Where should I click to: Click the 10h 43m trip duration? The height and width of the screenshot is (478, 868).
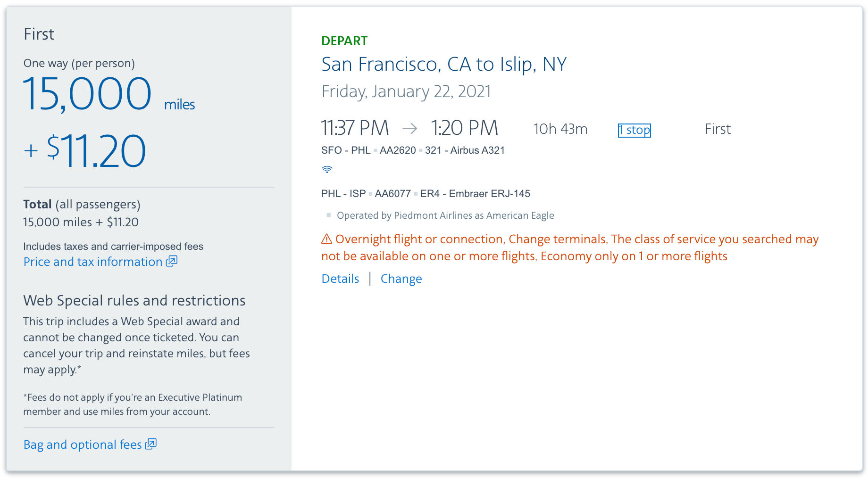click(560, 129)
